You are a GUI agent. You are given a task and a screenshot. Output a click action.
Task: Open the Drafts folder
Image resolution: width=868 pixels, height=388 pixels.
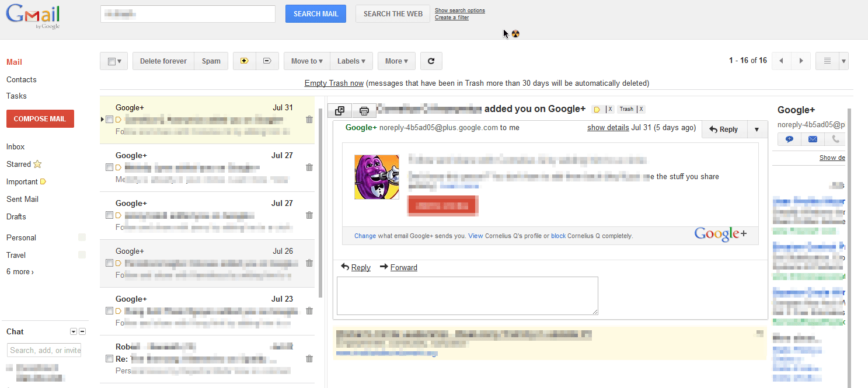click(16, 216)
